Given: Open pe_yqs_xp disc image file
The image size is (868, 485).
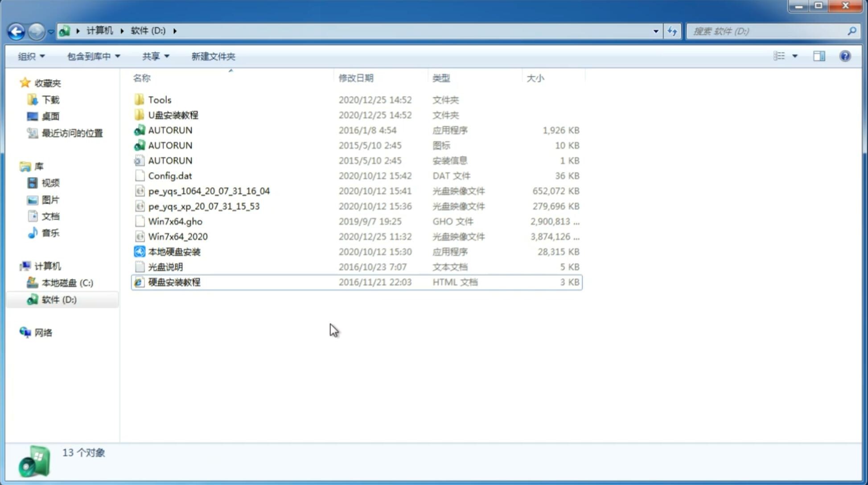Looking at the screenshot, I should (x=204, y=206).
